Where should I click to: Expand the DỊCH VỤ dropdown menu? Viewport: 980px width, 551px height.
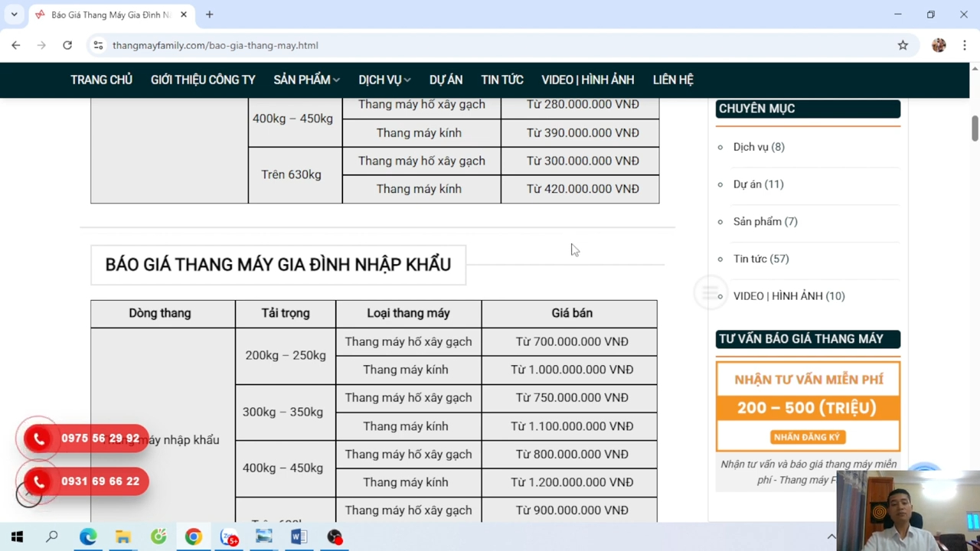pyautogui.click(x=384, y=80)
